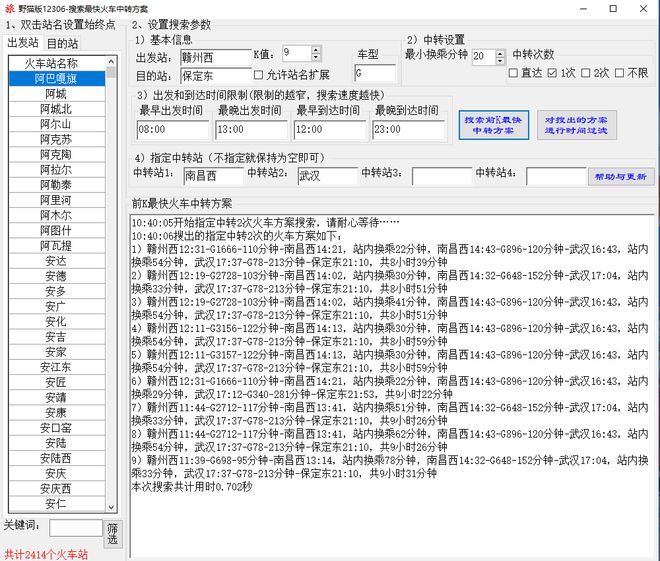This screenshot has width=660, height=561.
Task: Click the empty 中转站4 field
Action: pyautogui.click(x=556, y=176)
